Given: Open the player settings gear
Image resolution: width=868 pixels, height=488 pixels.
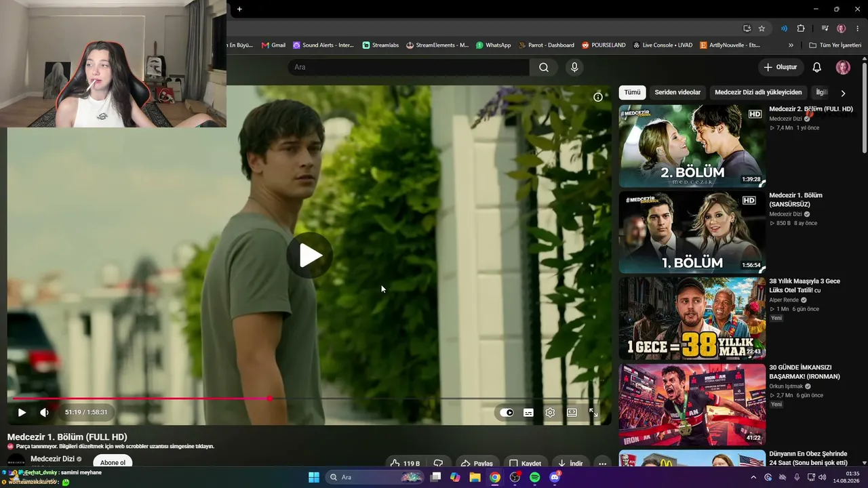Looking at the screenshot, I should 550,412.
